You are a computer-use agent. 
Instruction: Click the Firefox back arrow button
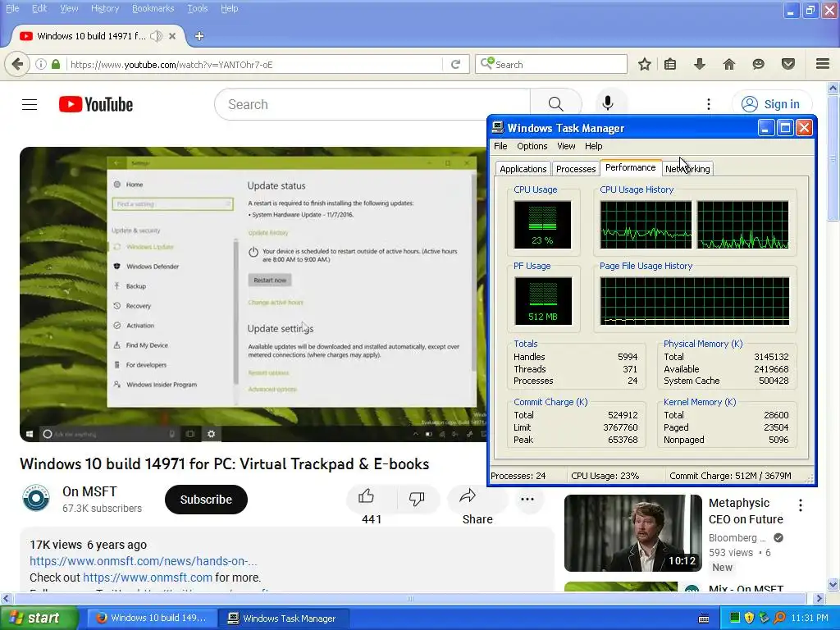(x=17, y=64)
